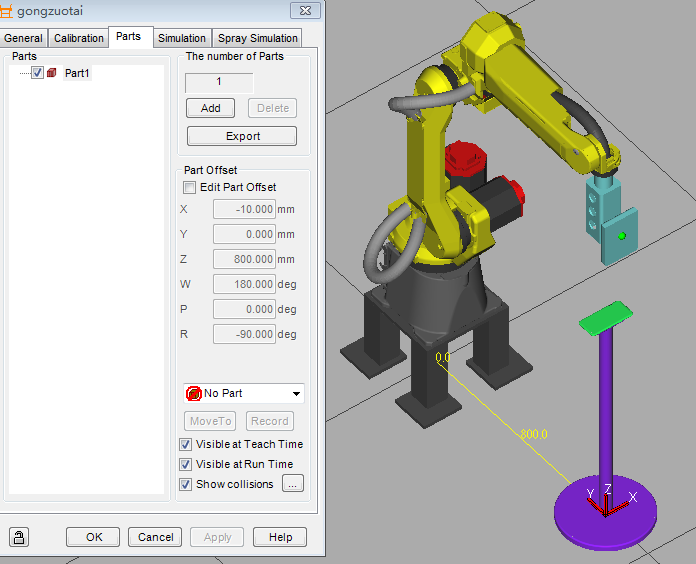696x564 pixels.
Task: Click the gongzuotai title bar icon
Action: pyautogui.click(x=8, y=10)
